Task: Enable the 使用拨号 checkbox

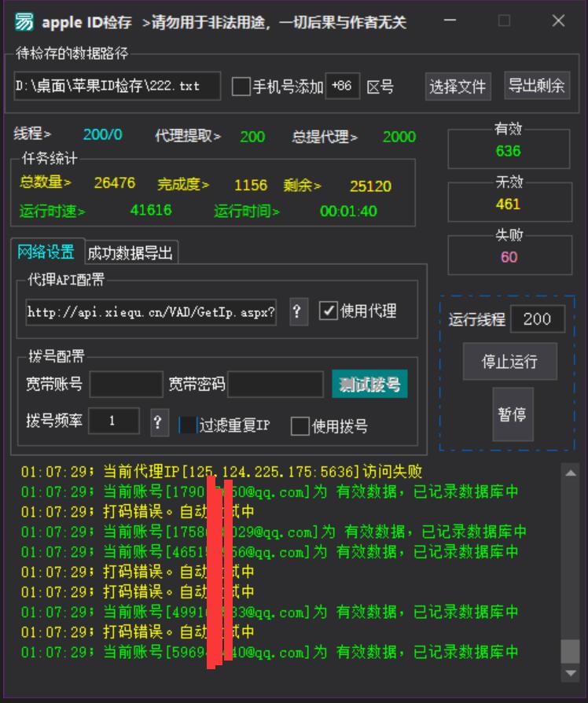Action: coord(300,426)
